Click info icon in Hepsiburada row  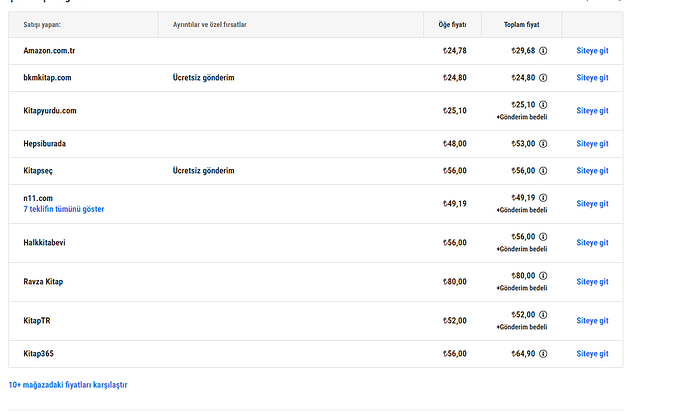coord(543,144)
